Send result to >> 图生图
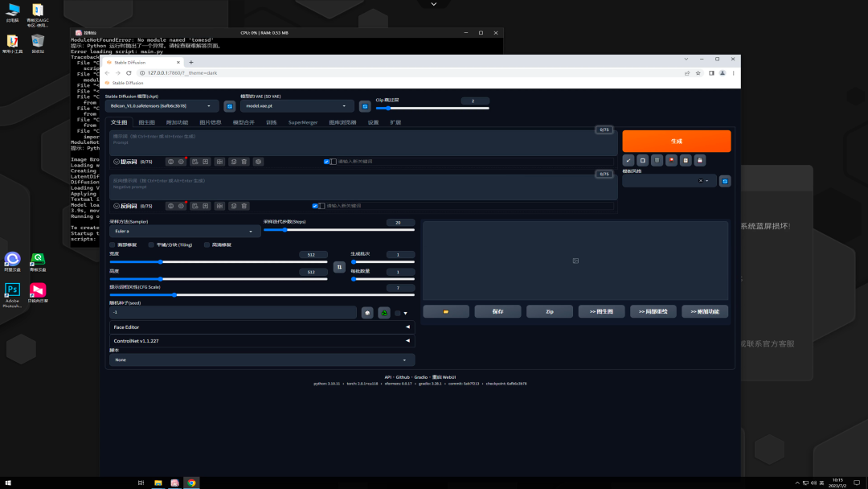This screenshot has width=868, height=489. point(601,312)
